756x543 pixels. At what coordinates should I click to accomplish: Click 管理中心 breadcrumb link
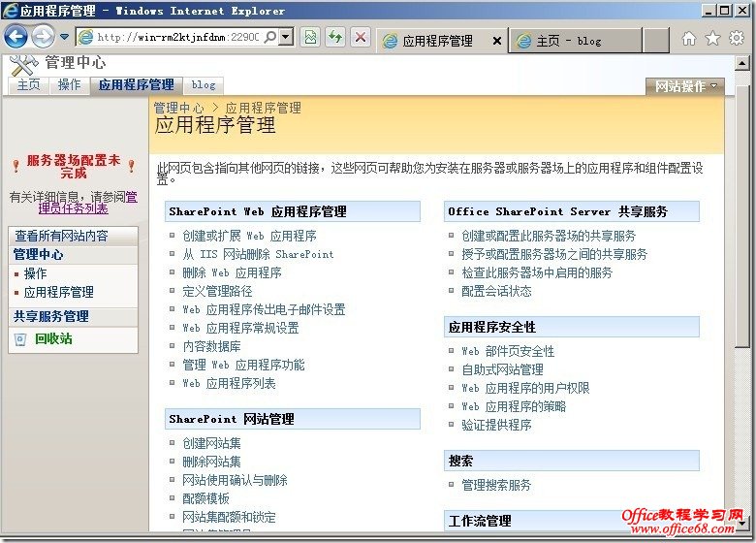pyautogui.click(x=179, y=108)
